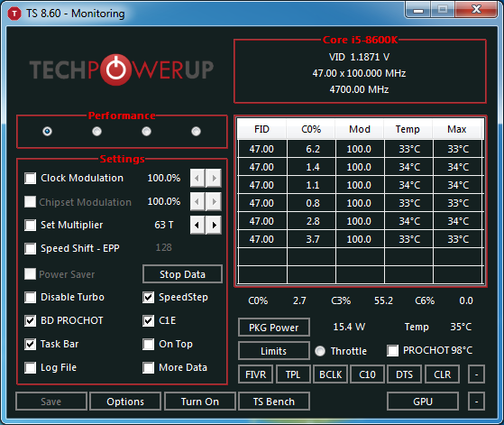Open the Limits window

(x=274, y=351)
